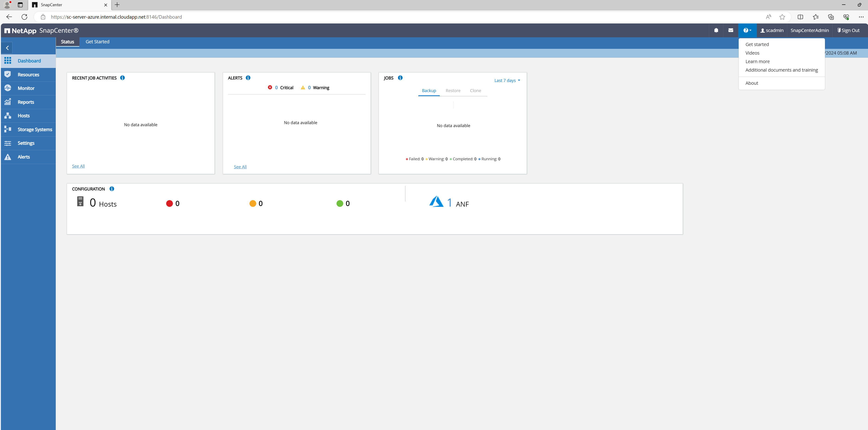The width and height of the screenshot is (868, 430).
Task: Collapse the left navigation sidebar arrow
Action: [x=7, y=48]
